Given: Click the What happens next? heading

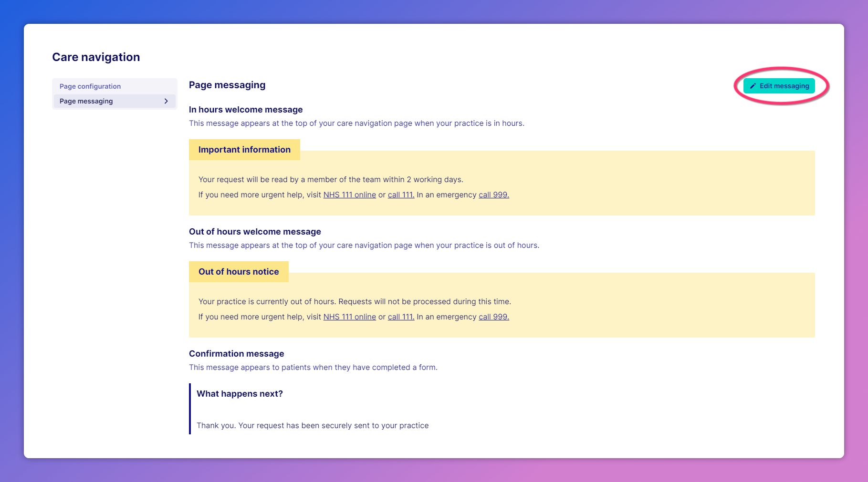Looking at the screenshot, I should [240, 394].
